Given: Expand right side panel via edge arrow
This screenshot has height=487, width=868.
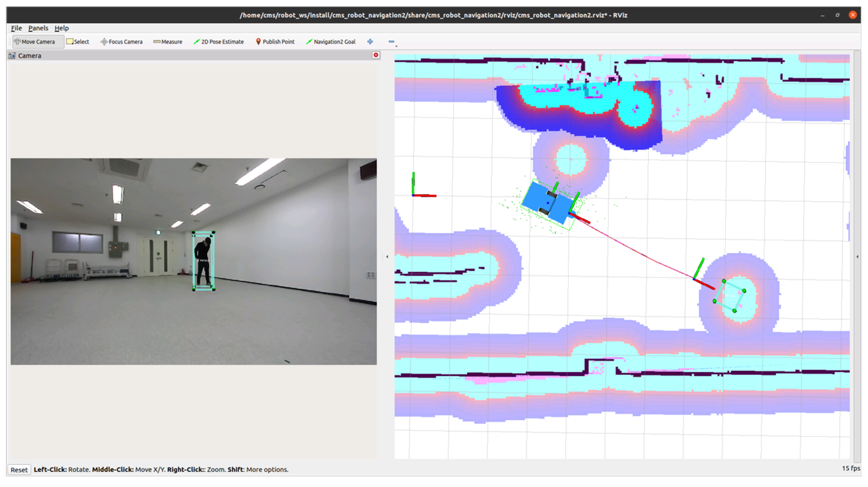Looking at the screenshot, I should click(x=857, y=257).
